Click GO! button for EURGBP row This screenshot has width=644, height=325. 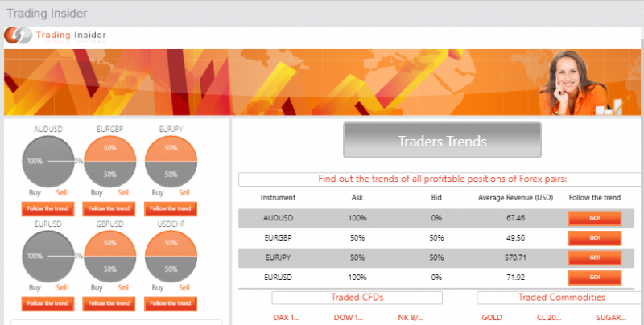click(595, 238)
